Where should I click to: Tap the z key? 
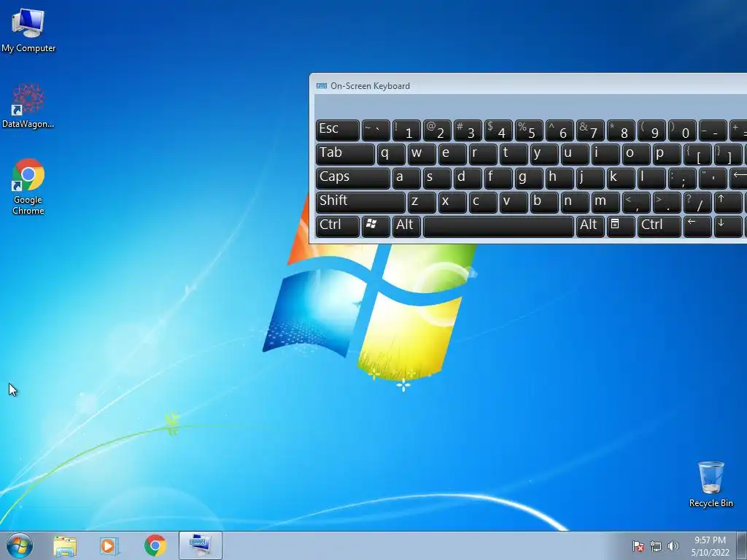click(x=422, y=202)
